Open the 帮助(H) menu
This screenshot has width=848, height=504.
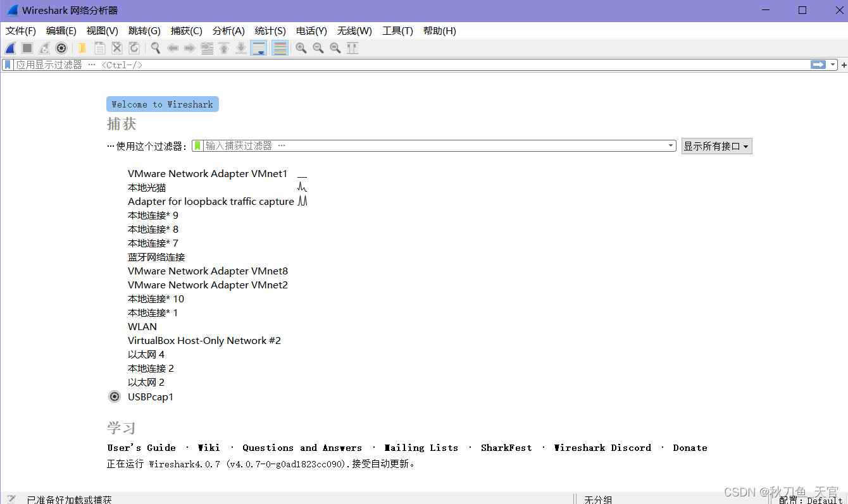[439, 30]
